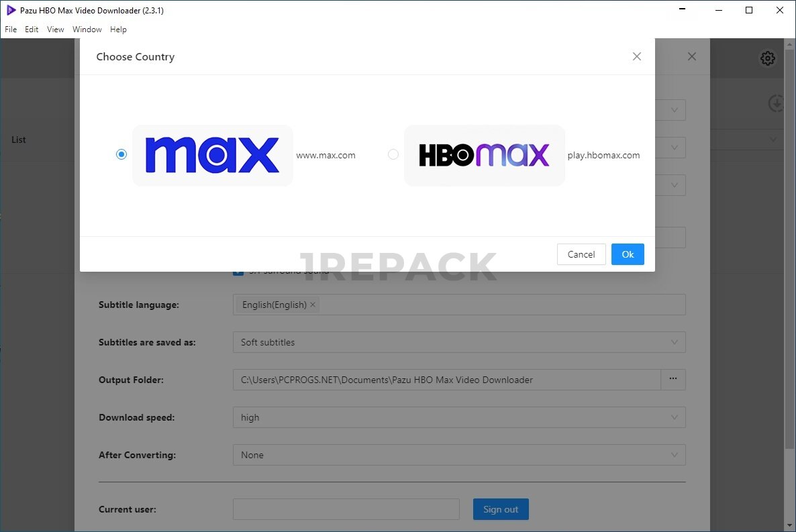Click the Sign out button
Image resolution: width=796 pixels, height=532 pixels.
[x=500, y=509]
